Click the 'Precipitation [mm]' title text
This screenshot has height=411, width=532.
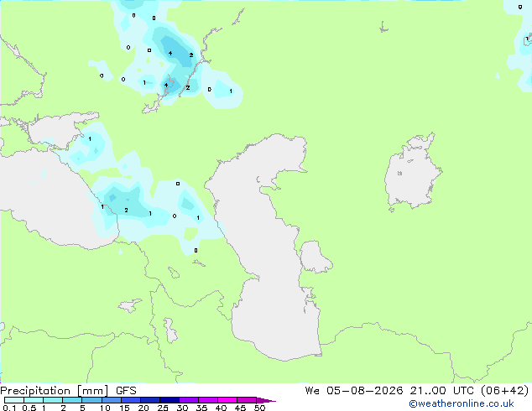point(54,391)
